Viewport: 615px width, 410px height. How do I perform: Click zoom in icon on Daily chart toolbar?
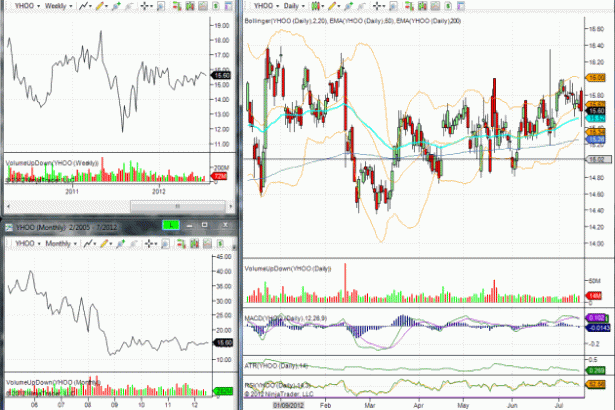pos(349,6)
